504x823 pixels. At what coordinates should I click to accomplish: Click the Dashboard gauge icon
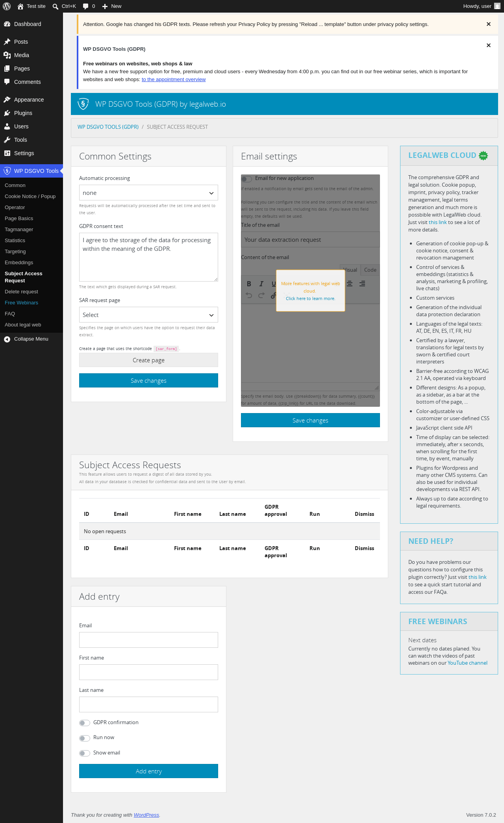[x=7, y=24]
